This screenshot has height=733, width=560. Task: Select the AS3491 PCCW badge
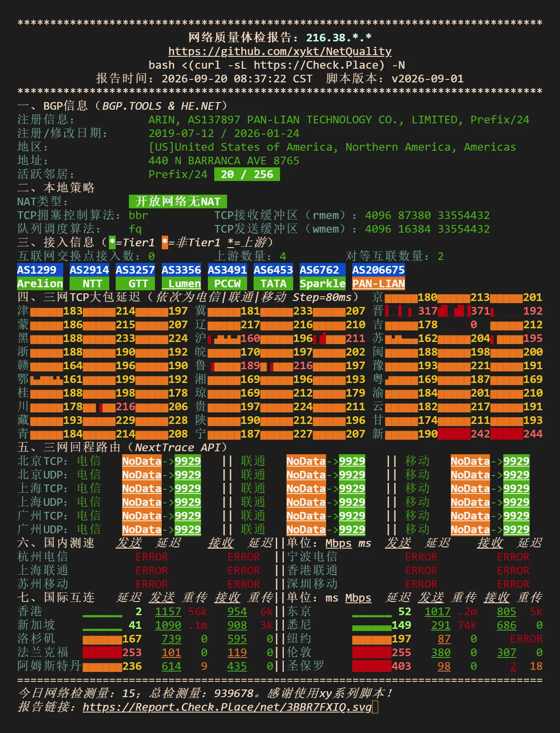coord(227,277)
